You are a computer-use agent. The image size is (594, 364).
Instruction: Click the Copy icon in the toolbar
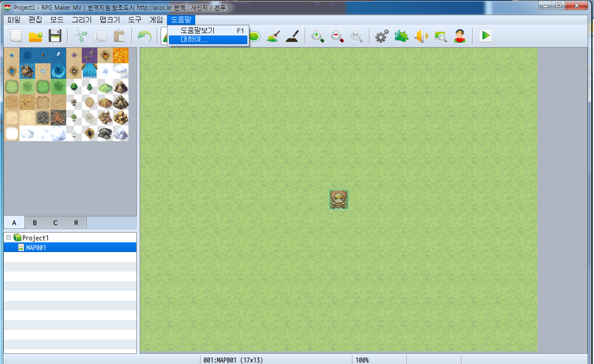(100, 36)
